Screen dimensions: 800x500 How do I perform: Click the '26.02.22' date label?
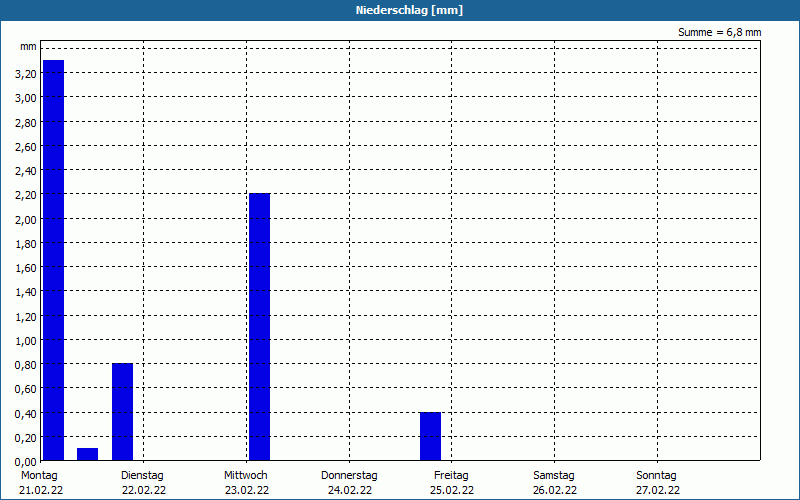click(555, 491)
